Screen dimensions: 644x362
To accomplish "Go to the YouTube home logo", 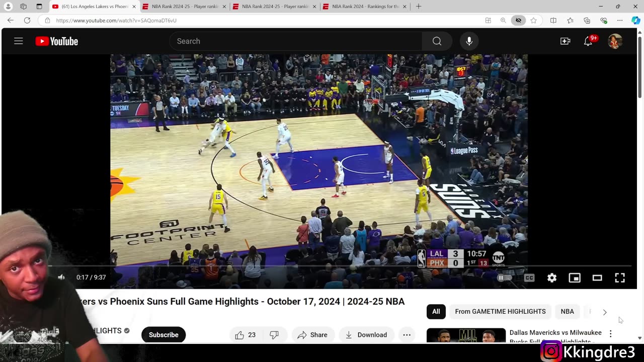I will coord(57,41).
